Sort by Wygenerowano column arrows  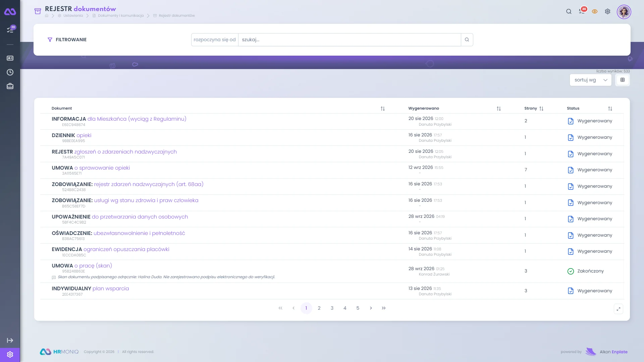pos(499,109)
